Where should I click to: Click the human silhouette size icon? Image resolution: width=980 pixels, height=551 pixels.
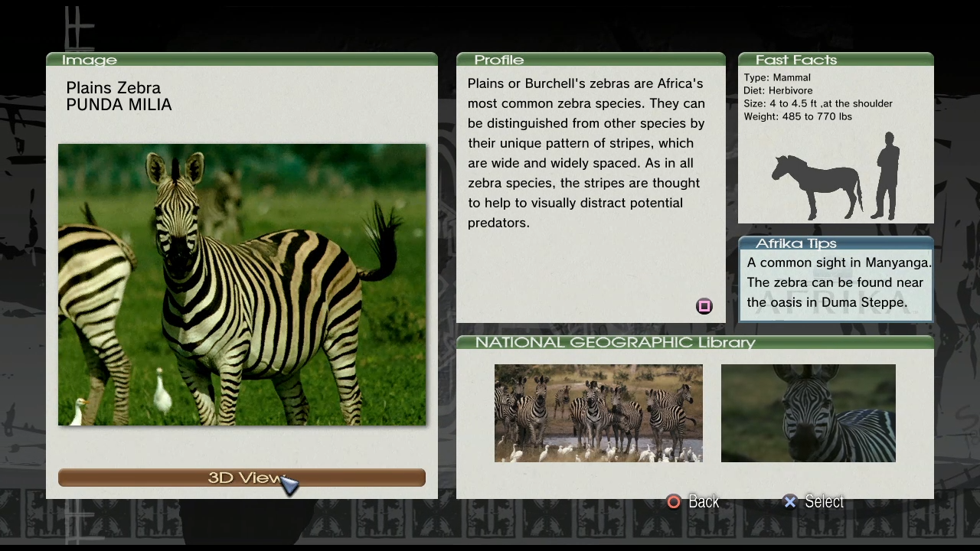click(887, 176)
